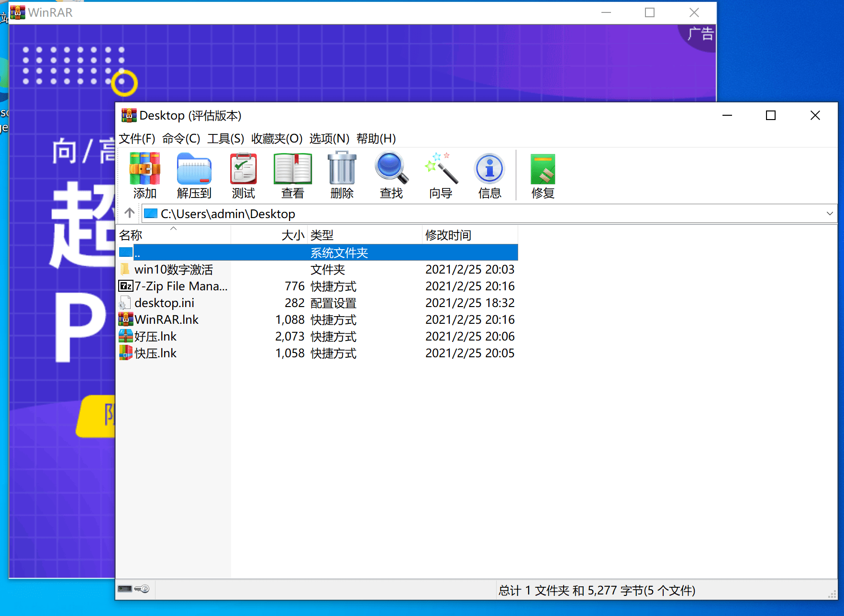This screenshot has width=844, height=616.
Task: Select the WinRAR.lnk shortcut file
Action: [x=166, y=320]
